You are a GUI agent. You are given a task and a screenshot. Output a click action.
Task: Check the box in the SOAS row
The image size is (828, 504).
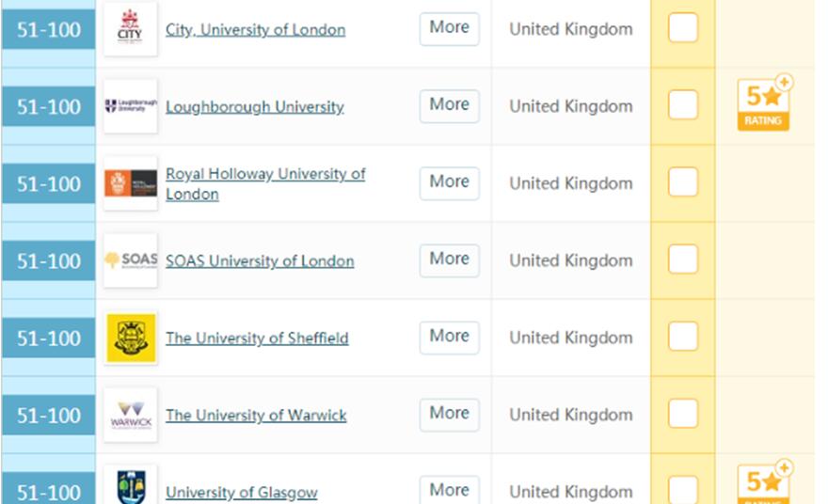pyautogui.click(x=683, y=260)
